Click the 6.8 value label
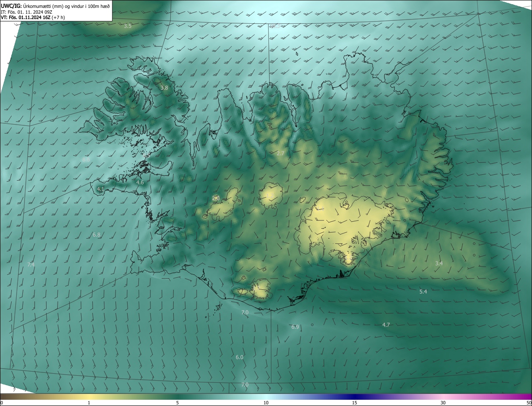The image size is (532, 406). pos(96,235)
